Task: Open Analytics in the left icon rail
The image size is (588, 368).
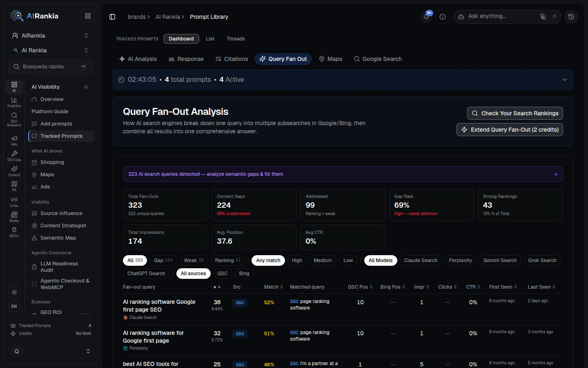Action: click(14, 102)
